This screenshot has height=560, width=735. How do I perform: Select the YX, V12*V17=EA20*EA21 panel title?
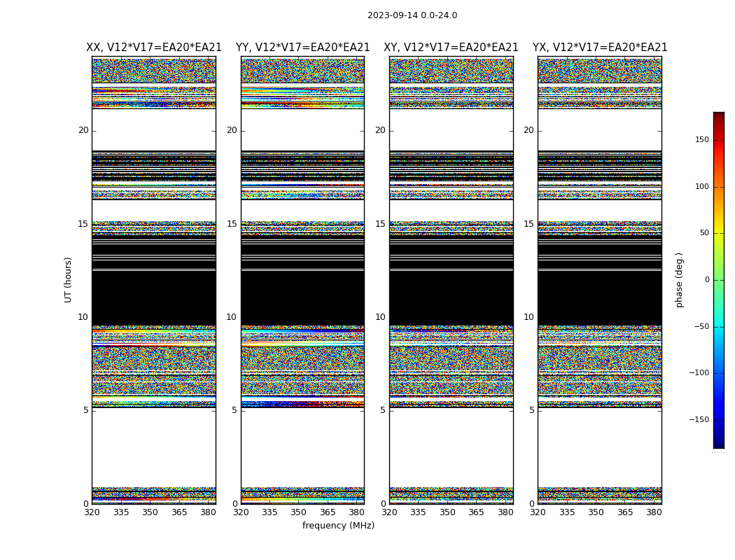600,48
